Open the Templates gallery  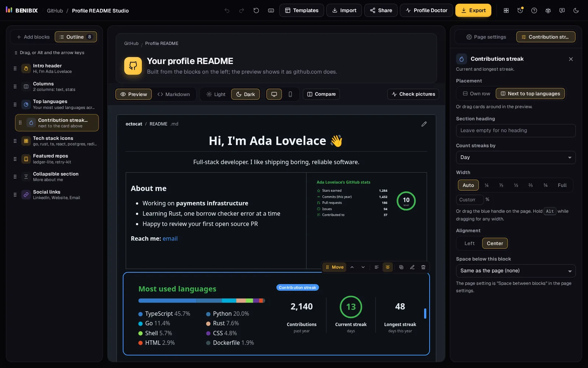click(x=302, y=10)
